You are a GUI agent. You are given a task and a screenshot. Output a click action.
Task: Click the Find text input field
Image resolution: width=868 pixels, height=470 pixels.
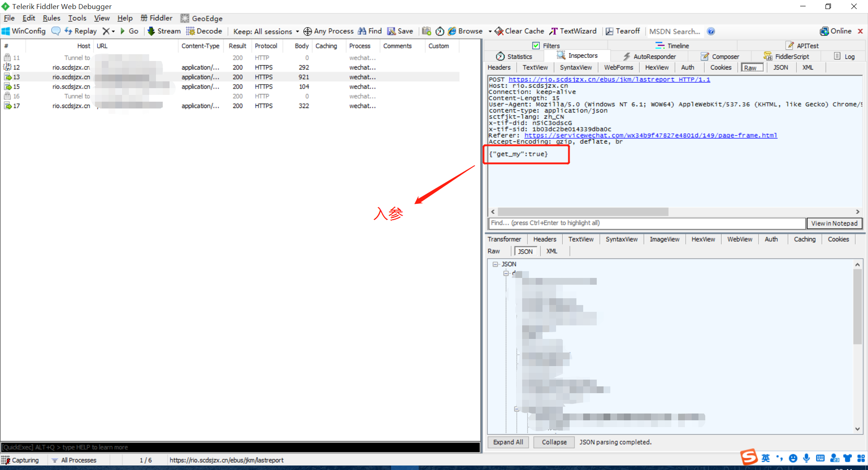(646, 223)
